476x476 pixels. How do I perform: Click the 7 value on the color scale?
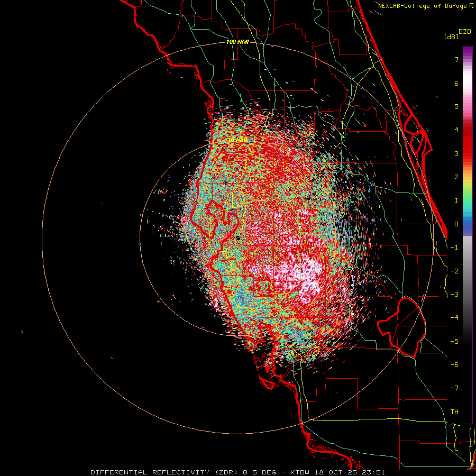456,59
